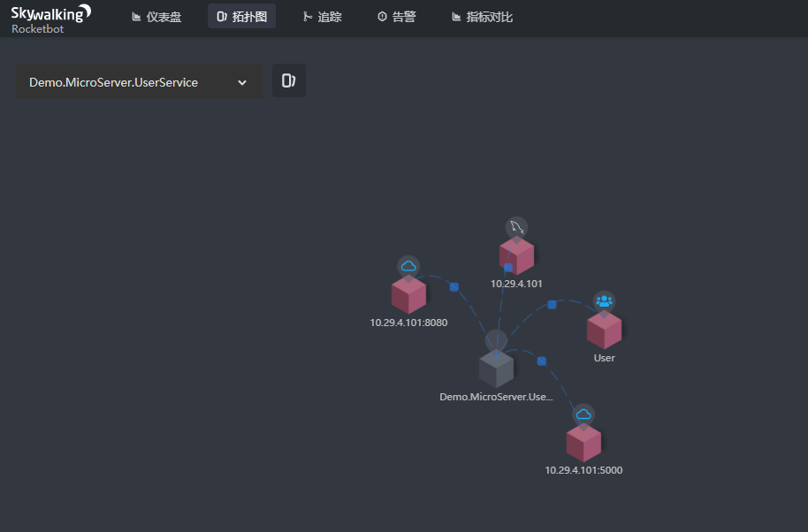Click the trace icon beside 追踪 label
Screen dimensions: 808x532
pos(307,15)
